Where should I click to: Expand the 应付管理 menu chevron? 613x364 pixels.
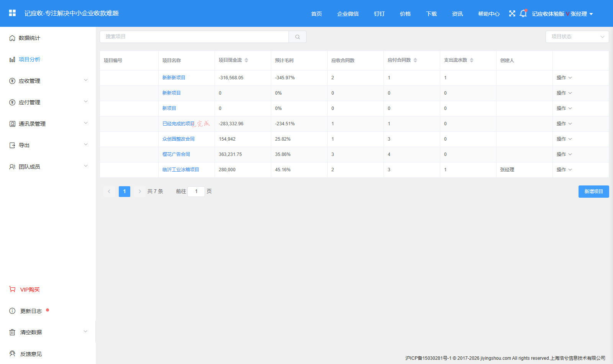click(86, 102)
